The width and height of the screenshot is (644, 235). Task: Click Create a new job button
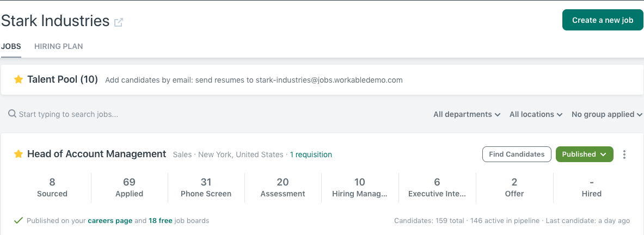click(x=603, y=20)
